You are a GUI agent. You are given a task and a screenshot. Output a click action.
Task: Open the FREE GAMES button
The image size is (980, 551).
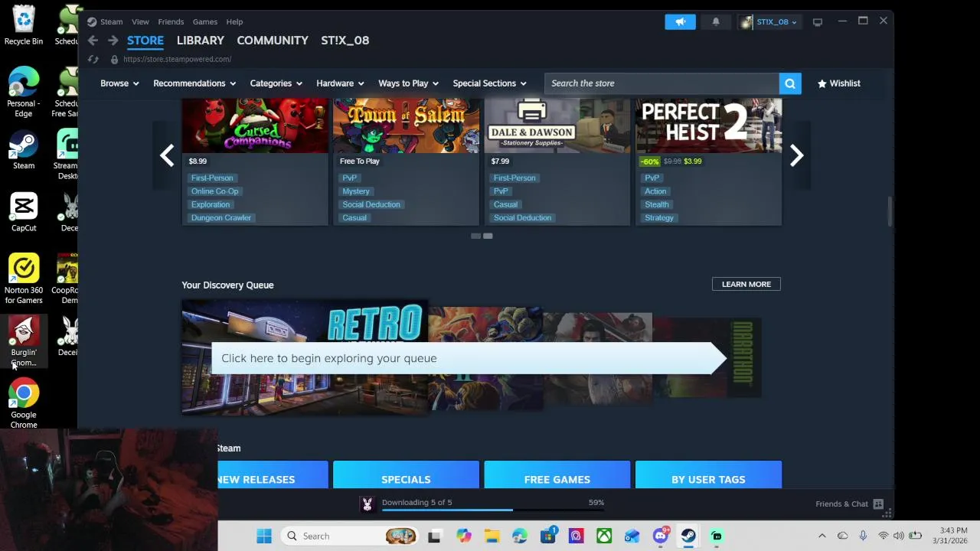tap(557, 474)
